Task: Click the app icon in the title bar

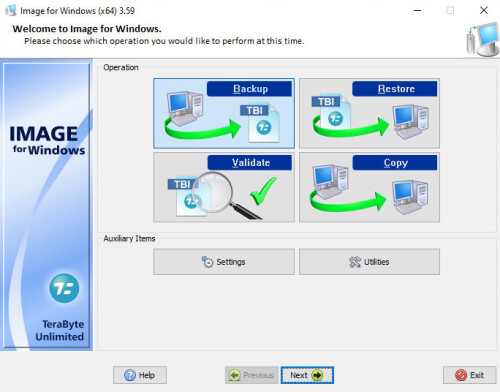Action: click(11, 11)
